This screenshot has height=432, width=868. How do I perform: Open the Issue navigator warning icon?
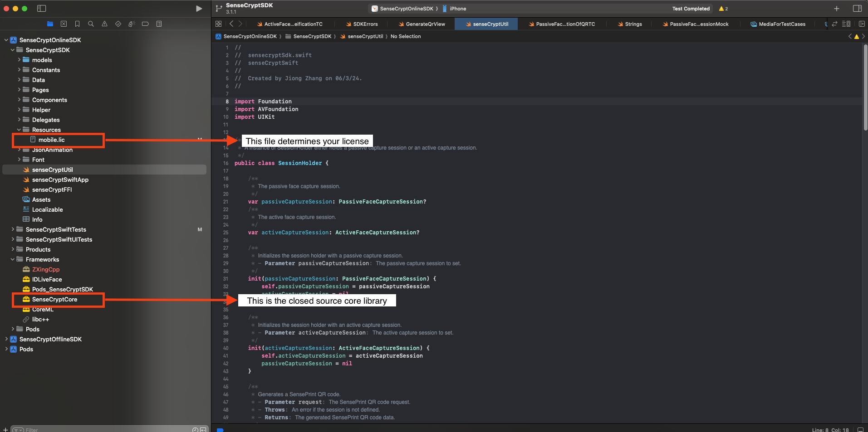(104, 24)
